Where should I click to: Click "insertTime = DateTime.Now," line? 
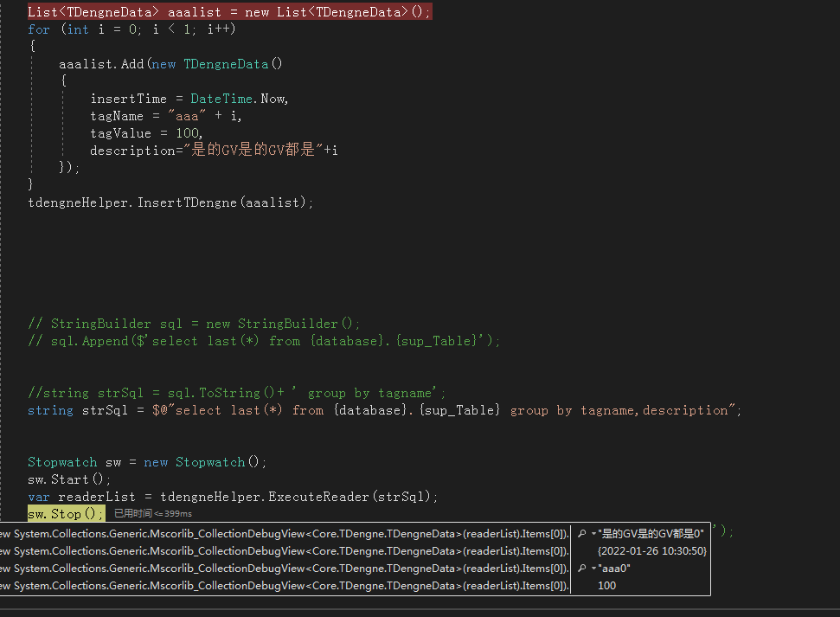pyautogui.click(x=189, y=99)
